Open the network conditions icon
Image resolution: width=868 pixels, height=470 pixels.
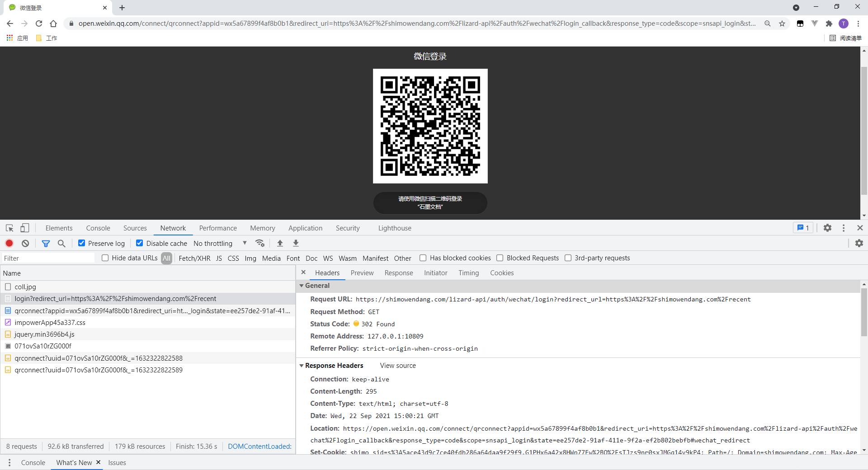[260, 243]
